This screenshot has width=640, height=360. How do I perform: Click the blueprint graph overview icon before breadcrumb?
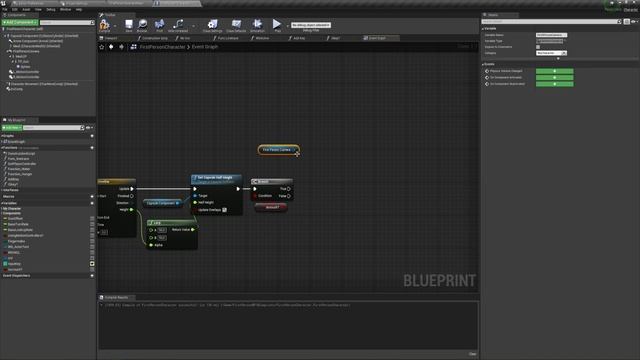click(133, 47)
